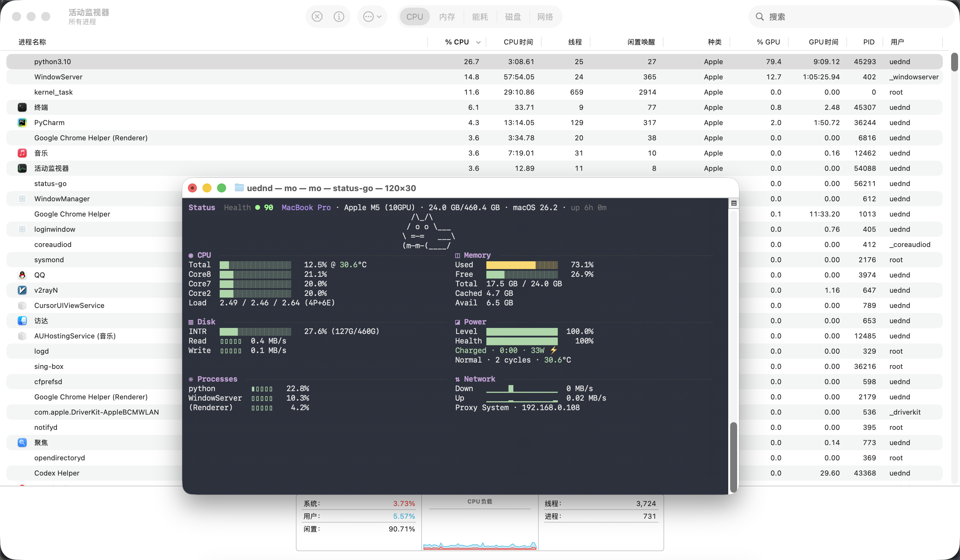Viewport: 960px width, 560px height.
Task: Select the com.apple.DriverKit-AppleBCMWLAN process name
Action: tap(97, 412)
